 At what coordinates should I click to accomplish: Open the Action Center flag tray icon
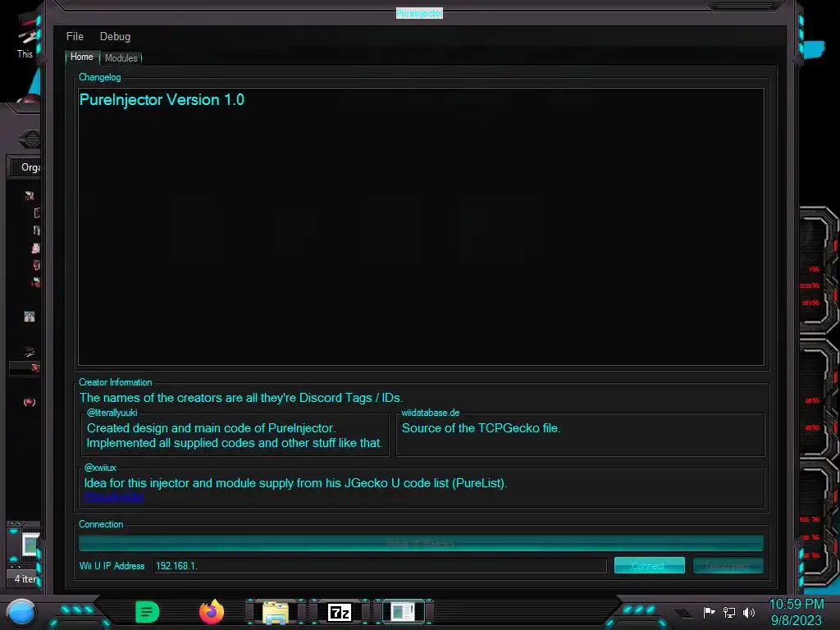point(710,612)
